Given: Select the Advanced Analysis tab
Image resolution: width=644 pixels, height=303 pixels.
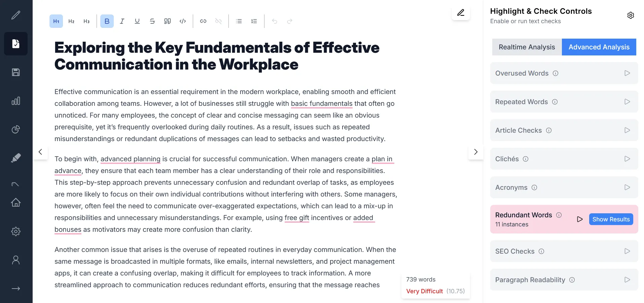Looking at the screenshot, I should coord(599,47).
